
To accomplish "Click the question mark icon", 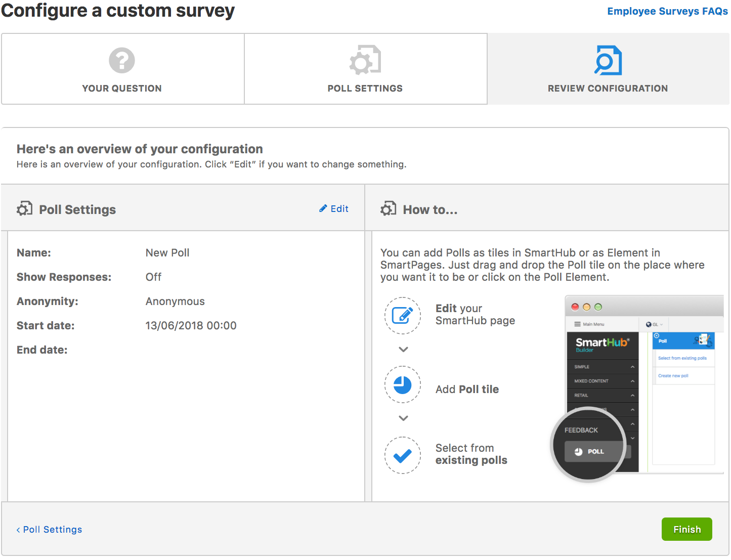I will pos(122,60).
